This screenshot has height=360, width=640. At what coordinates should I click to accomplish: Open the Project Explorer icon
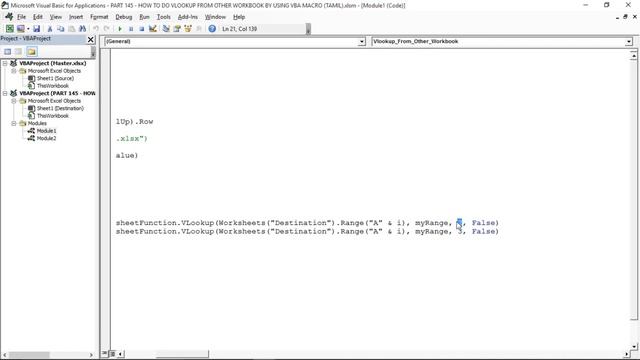(x=166, y=29)
